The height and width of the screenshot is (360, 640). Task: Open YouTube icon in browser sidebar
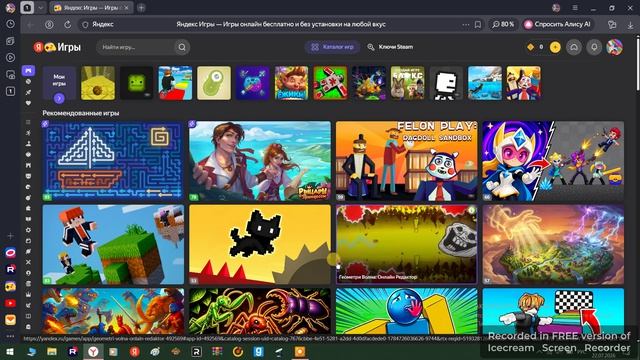click(x=10, y=303)
